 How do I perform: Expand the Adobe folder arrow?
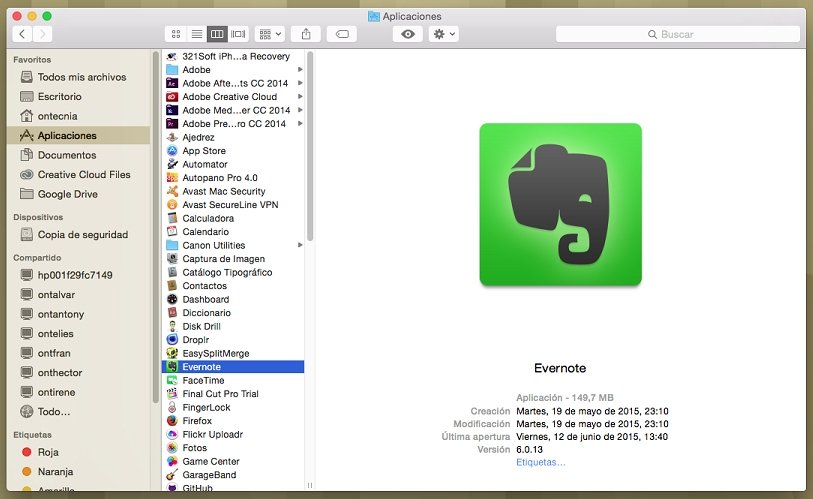pos(300,70)
